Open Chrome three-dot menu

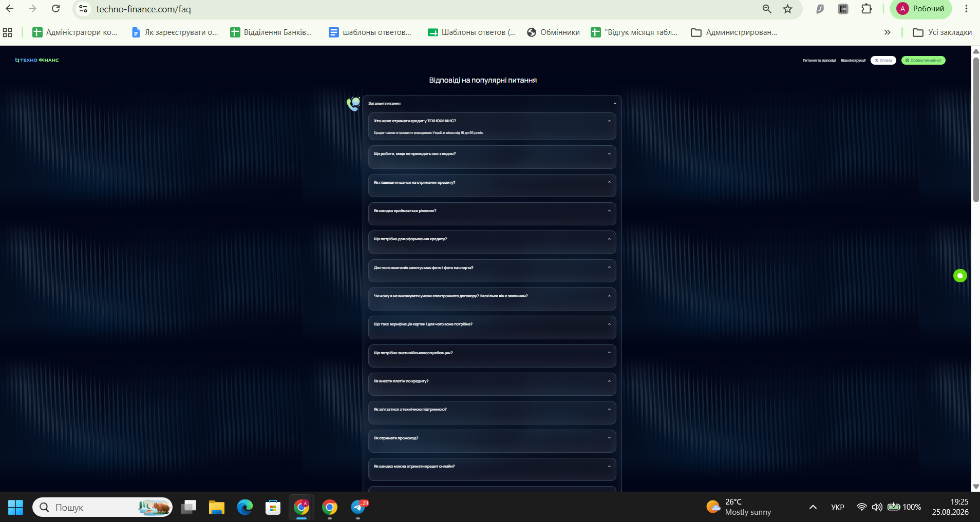click(966, 9)
